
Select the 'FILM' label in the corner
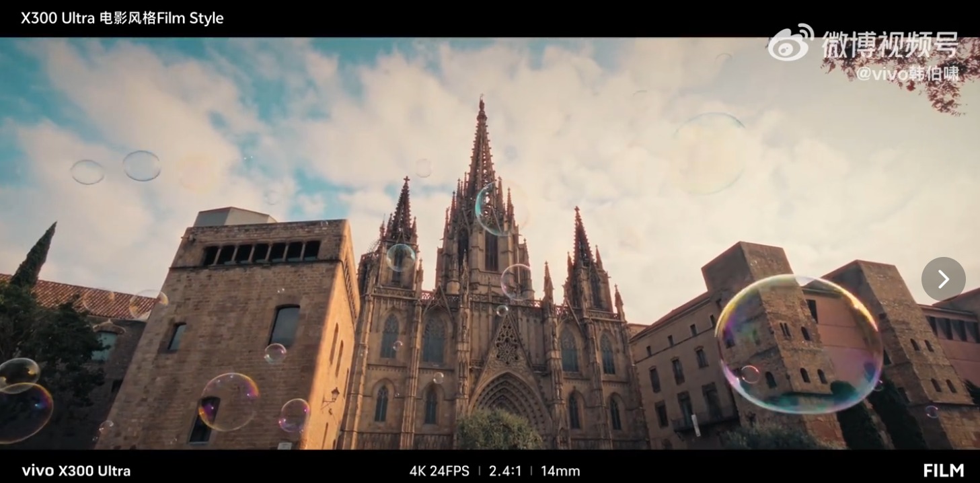click(x=944, y=471)
